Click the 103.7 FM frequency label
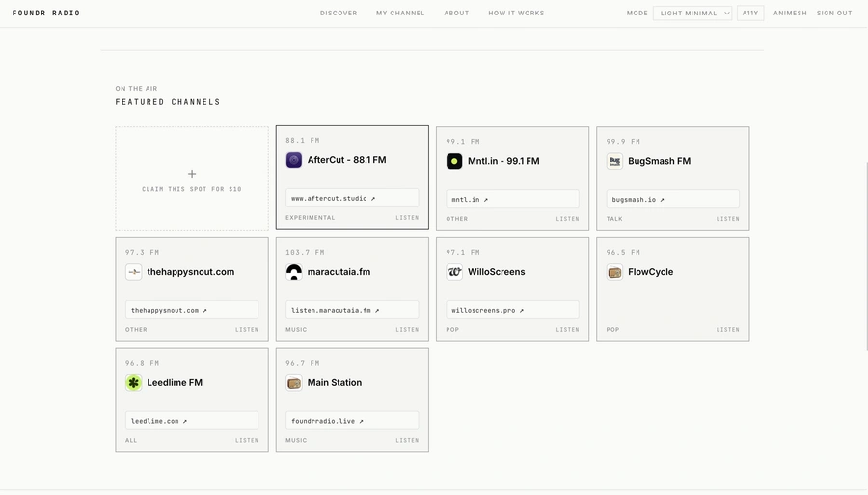Image resolution: width=868 pixels, height=495 pixels. 305,252
